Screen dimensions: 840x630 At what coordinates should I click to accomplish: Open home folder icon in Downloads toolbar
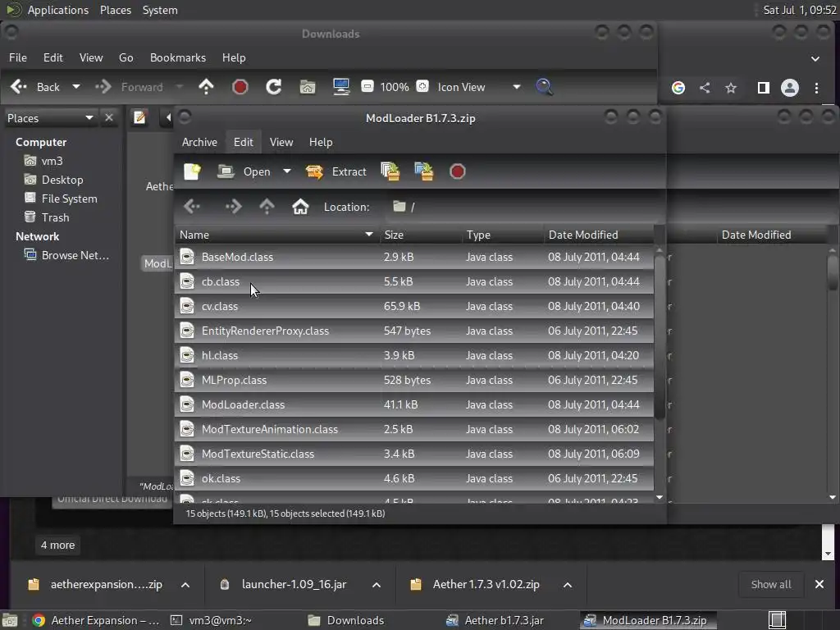coord(308,87)
